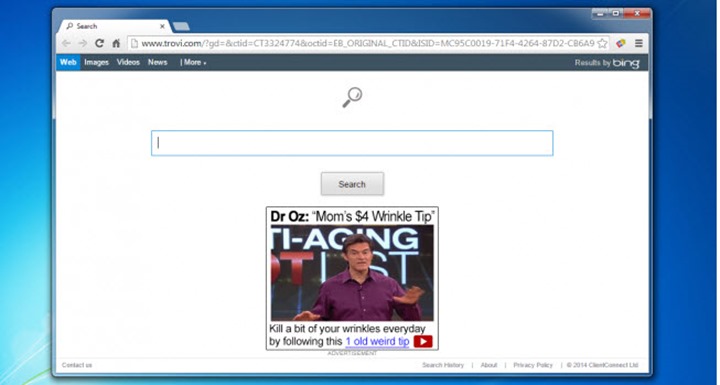Open a new tab with the new-tab button
Screen dimensions: 720x385
[x=181, y=27]
